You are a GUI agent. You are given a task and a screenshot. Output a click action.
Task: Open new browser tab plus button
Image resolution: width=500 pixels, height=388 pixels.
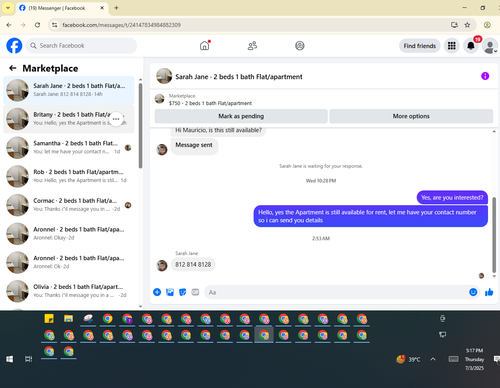tap(116, 8)
